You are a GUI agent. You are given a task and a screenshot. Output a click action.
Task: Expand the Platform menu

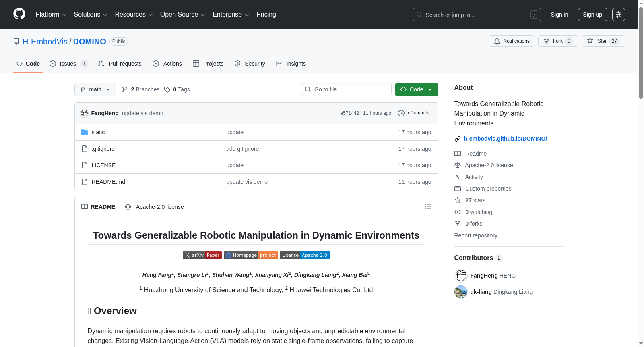[51, 15]
